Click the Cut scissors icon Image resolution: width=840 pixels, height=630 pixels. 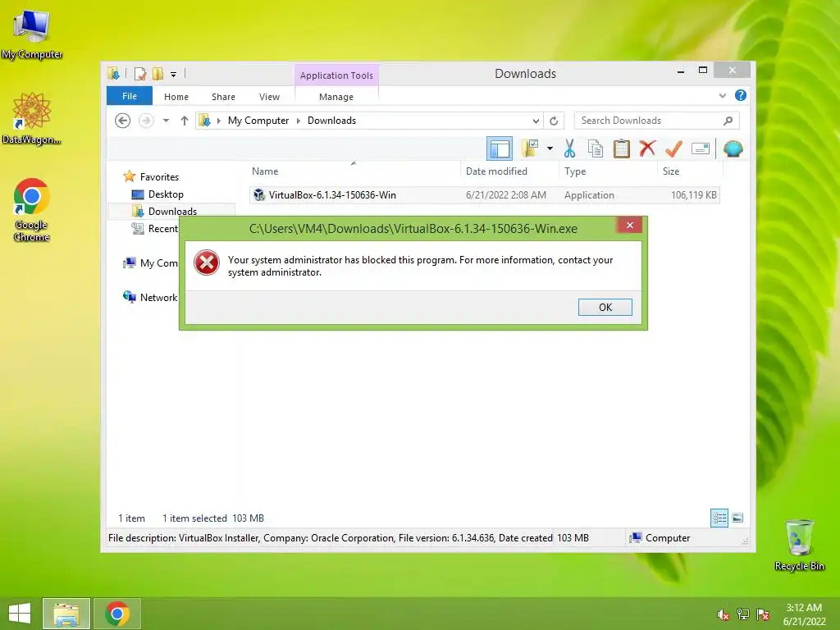pos(569,148)
